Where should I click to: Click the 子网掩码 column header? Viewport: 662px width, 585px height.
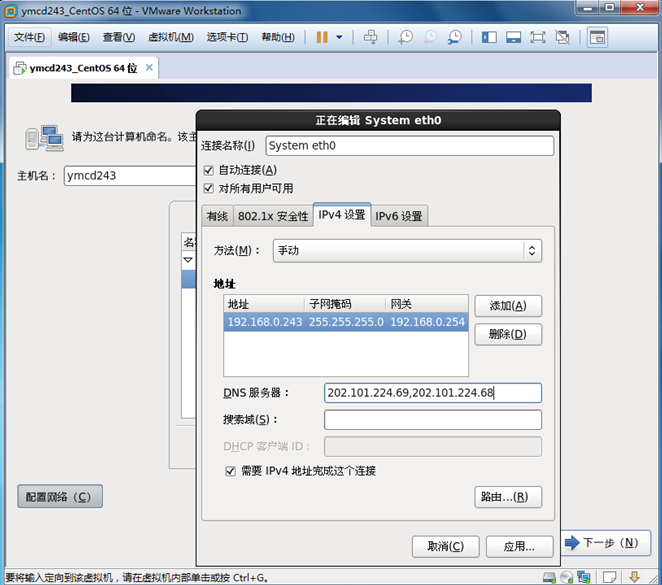point(345,304)
